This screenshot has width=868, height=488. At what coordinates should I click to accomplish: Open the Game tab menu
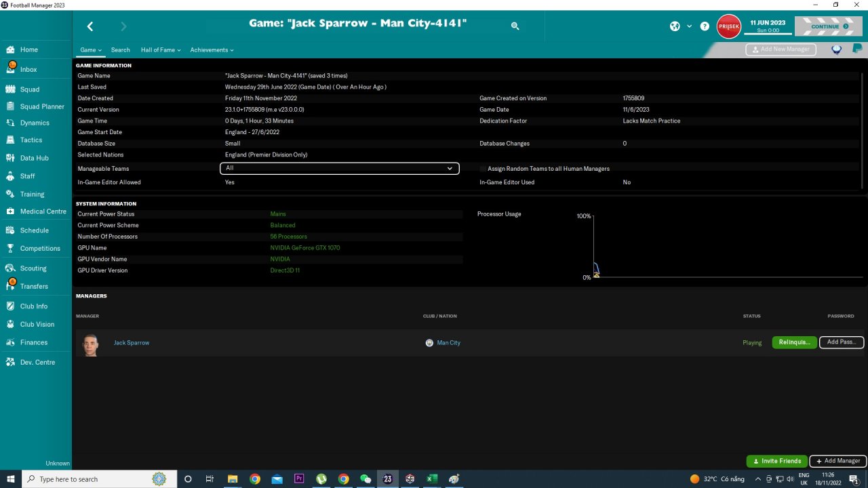(x=90, y=50)
